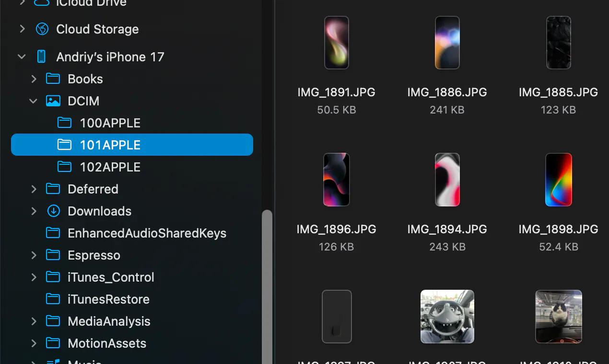The width and height of the screenshot is (609, 364).
Task: Expand the MotionAssets folder chevron
Action: click(34, 343)
